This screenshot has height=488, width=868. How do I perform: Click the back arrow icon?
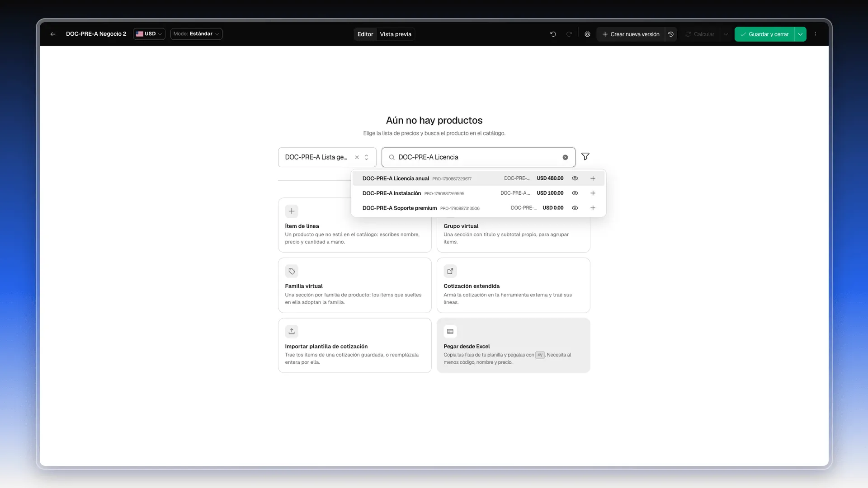coord(53,34)
